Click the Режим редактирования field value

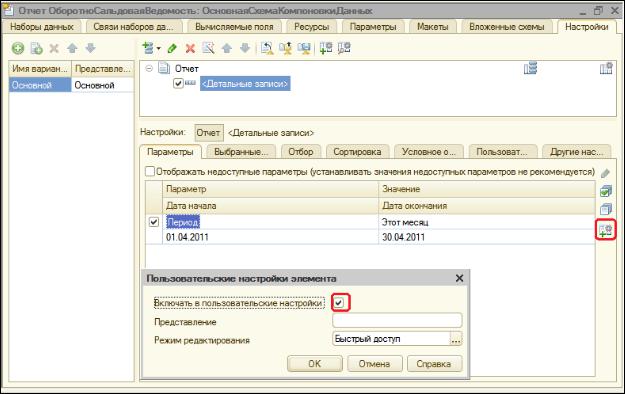click(391, 339)
